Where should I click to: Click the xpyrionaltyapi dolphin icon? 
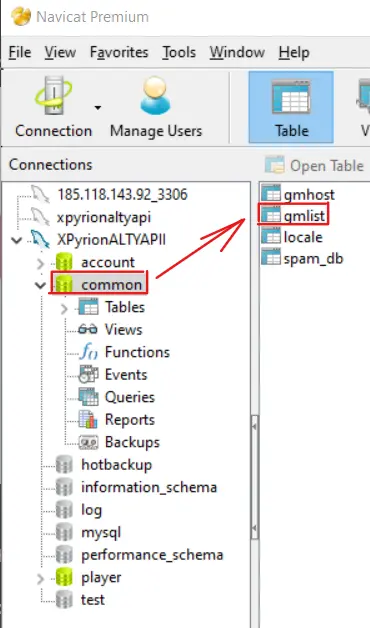[x=40, y=217]
